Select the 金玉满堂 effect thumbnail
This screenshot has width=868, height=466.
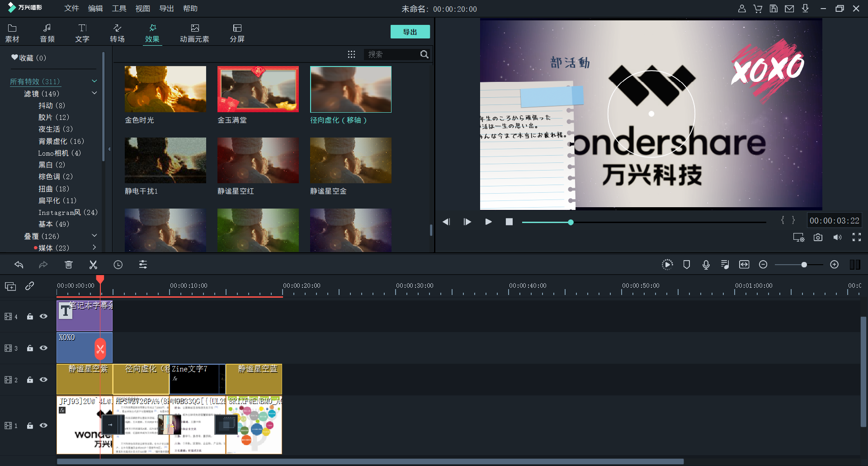coord(258,89)
